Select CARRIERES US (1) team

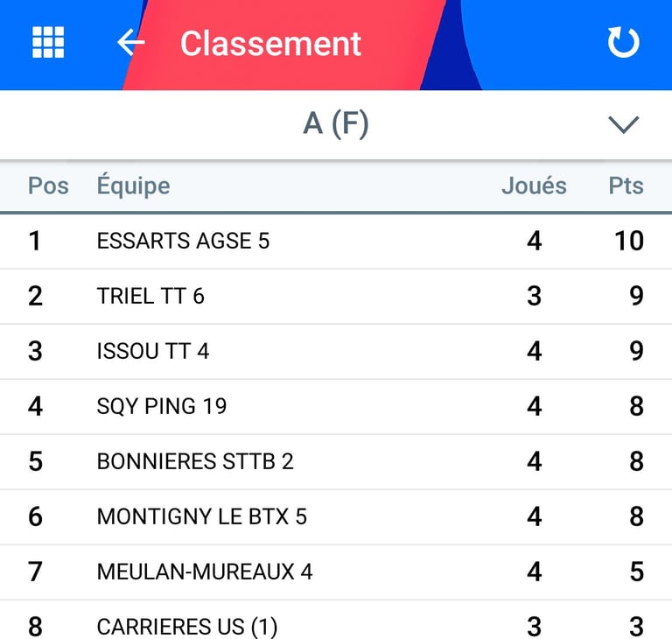(187, 627)
